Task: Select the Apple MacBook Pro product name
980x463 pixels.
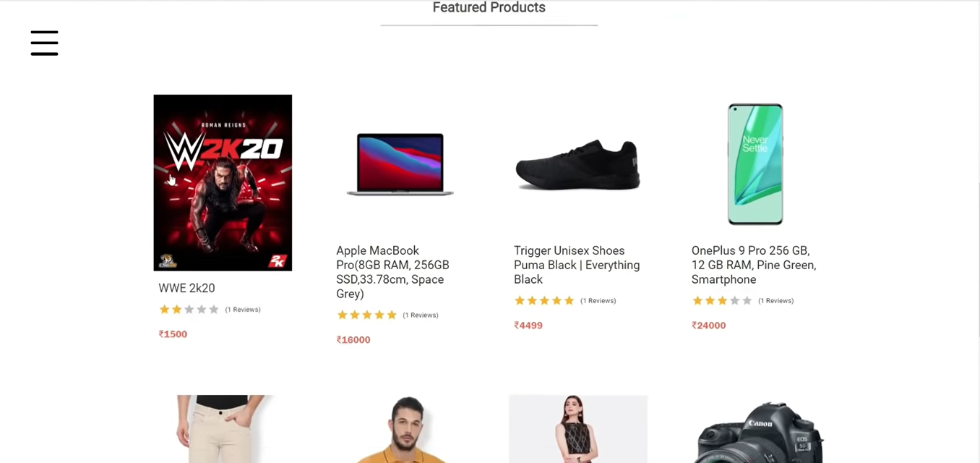Action: tap(392, 272)
